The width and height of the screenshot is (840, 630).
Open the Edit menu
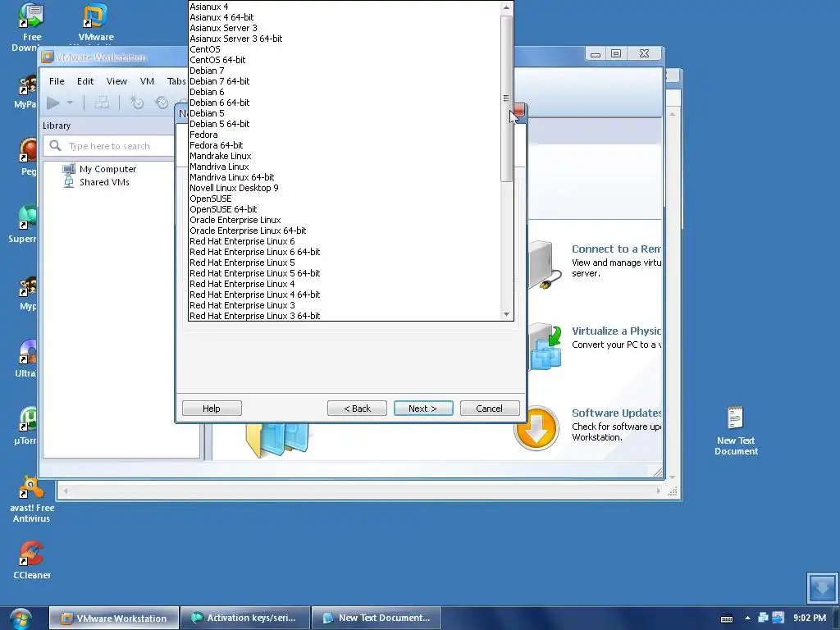tap(85, 81)
